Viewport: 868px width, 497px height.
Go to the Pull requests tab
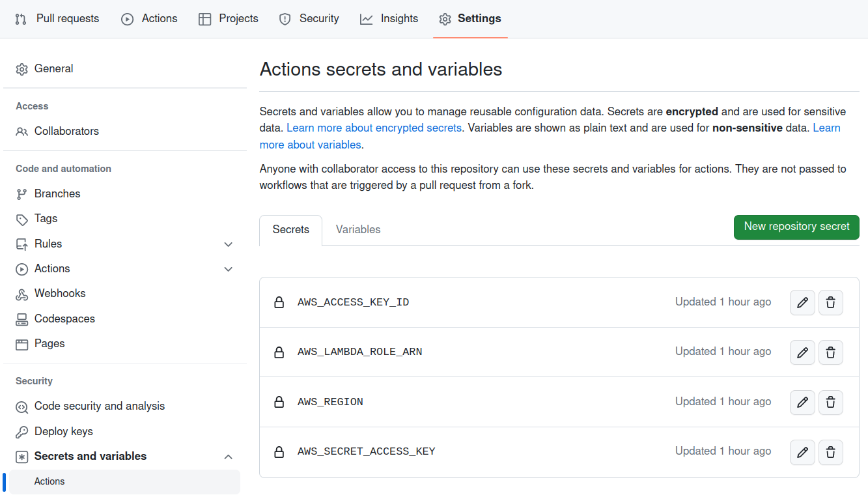57,19
